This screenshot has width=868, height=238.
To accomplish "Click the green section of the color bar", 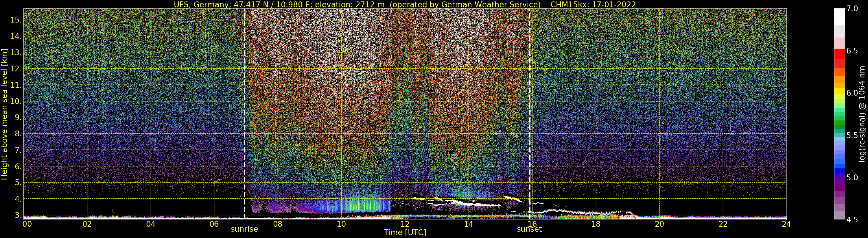I will (x=839, y=123).
